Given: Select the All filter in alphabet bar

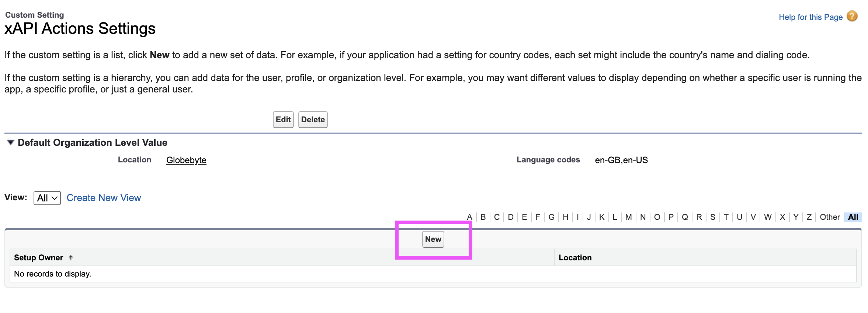Looking at the screenshot, I should tap(853, 217).
